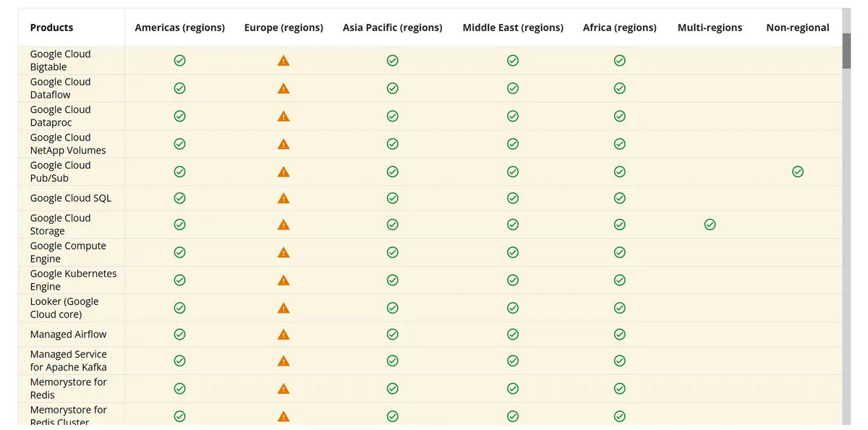Click Europe warning icon for Managed Service for Apache Kafka

click(284, 361)
